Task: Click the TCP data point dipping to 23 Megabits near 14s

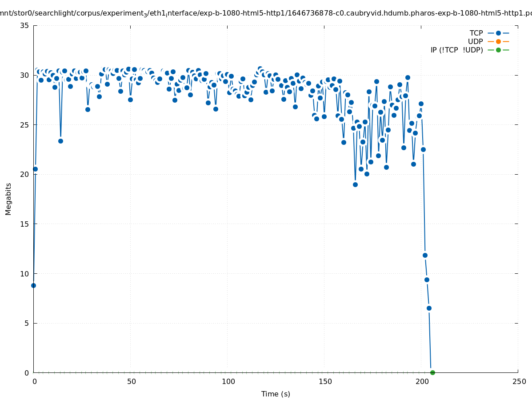Action: [60, 141]
